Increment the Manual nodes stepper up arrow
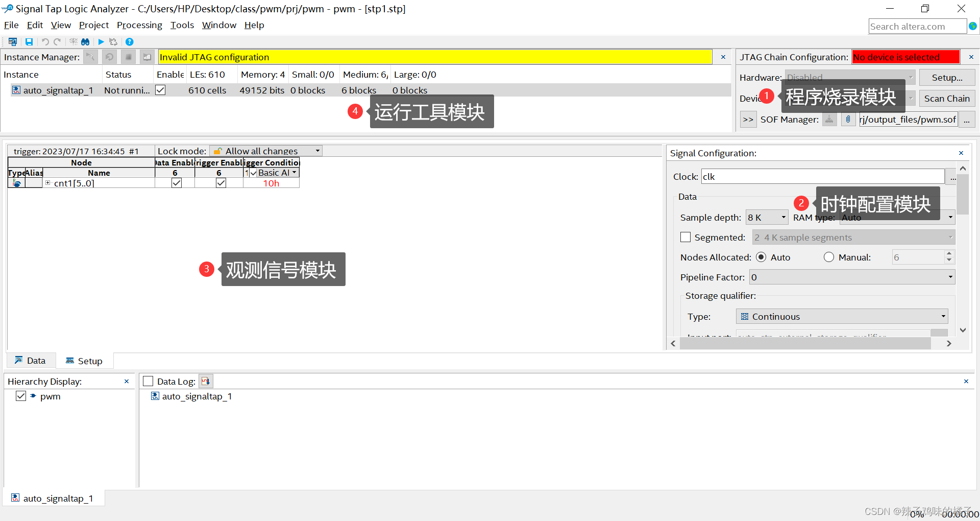980x521 pixels. coord(949,253)
